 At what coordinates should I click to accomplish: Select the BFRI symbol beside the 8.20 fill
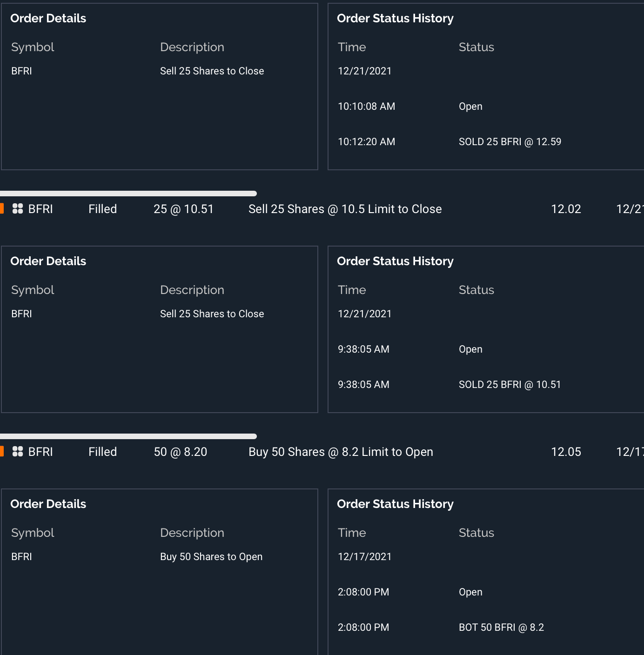(x=40, y=452)
